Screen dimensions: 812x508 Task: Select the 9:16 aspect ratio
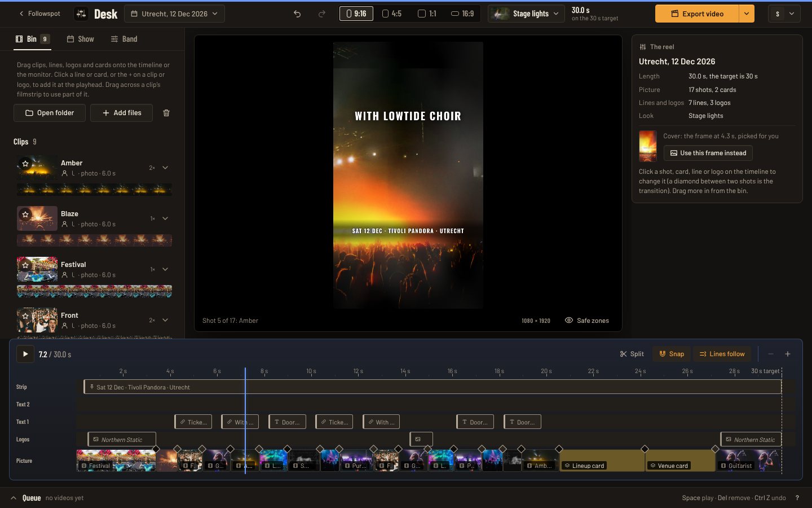[x=356, y=14]
